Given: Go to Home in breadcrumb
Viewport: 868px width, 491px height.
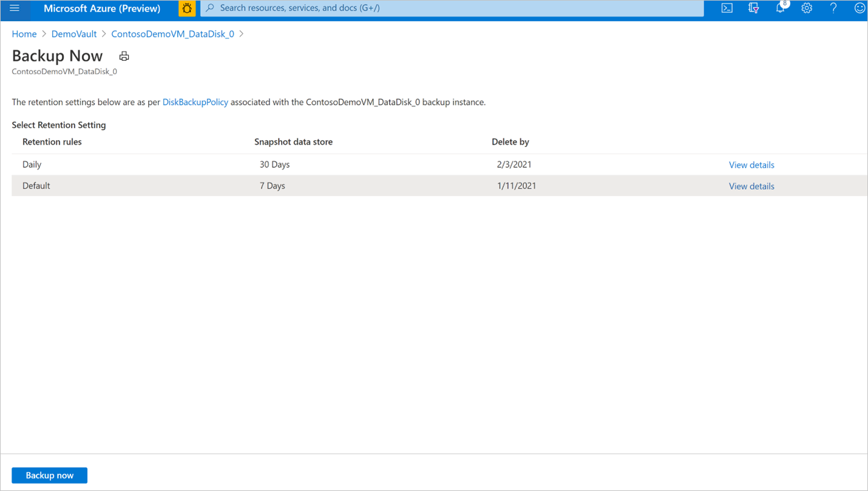Looking at the screenshot, I should tap(24, 34).
